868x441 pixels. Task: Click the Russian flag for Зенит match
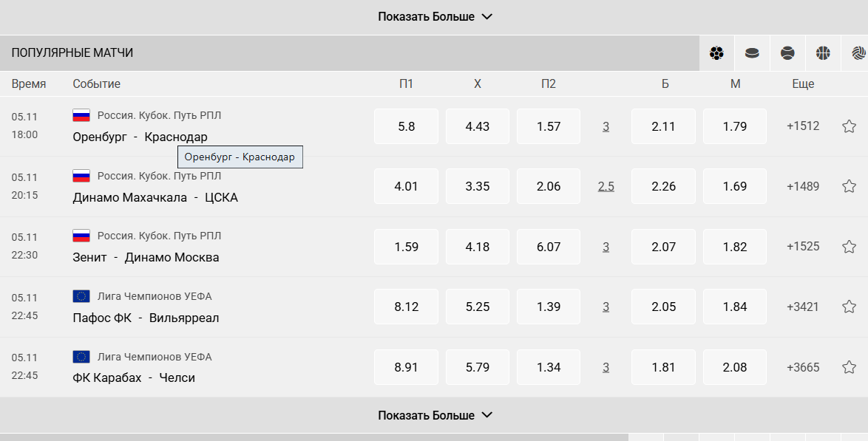[x=81, y=236]
